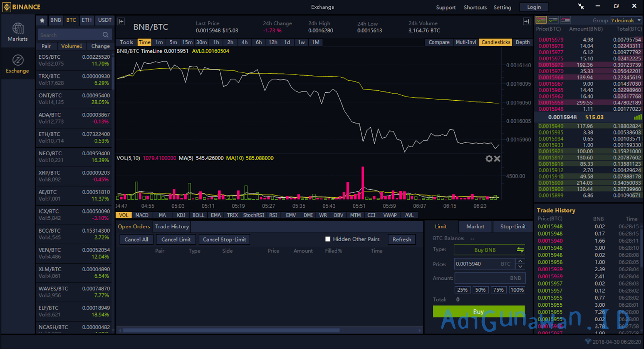644x349 pixels.
Task: Enable the StochRSI indicator
Action: [x=254, y=215]
